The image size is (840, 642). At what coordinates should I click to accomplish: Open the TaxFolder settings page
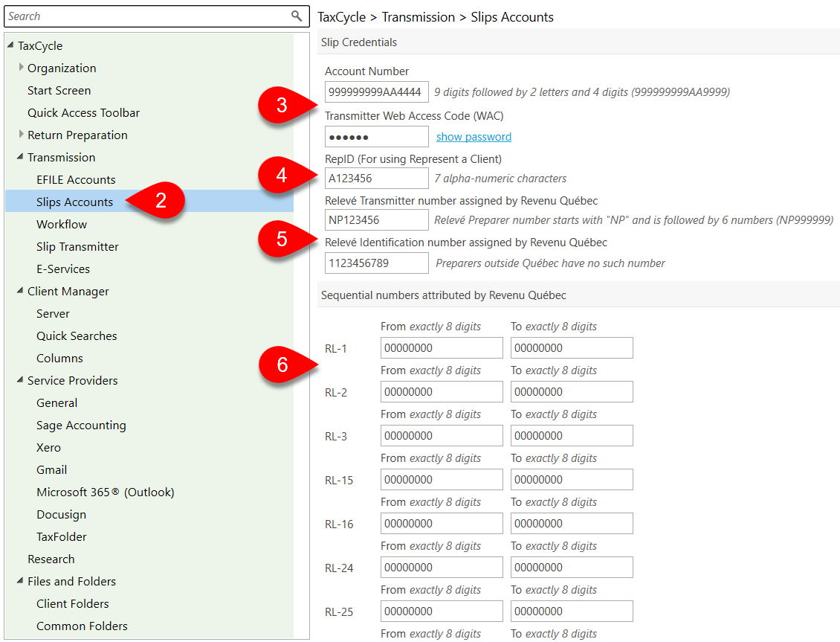(61, 536)
